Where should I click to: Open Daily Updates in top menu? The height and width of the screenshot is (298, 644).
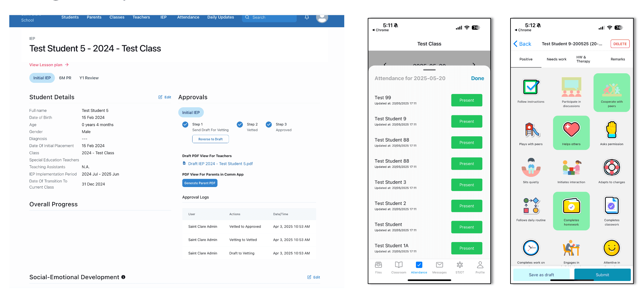[x=221, y=17]
